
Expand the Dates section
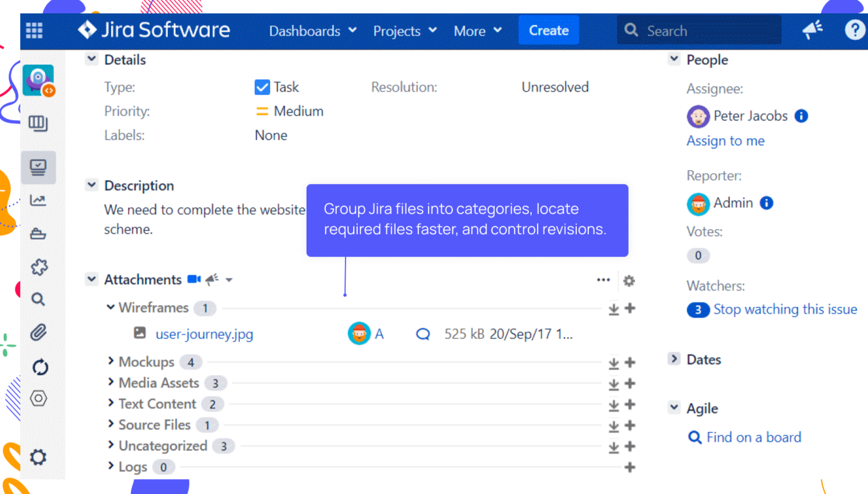(x=674, y=359)
